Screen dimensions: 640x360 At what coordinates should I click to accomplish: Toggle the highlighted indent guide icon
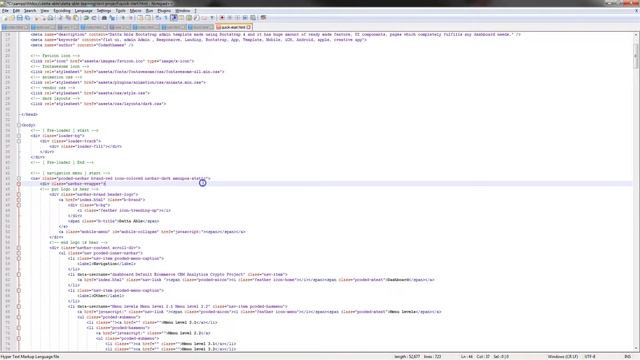click(173, 18)
